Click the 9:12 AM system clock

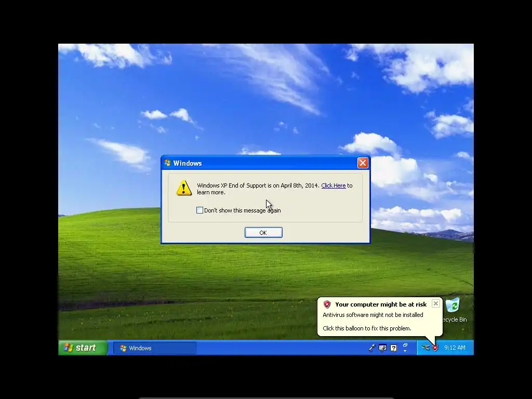click(x=455, y=348)
